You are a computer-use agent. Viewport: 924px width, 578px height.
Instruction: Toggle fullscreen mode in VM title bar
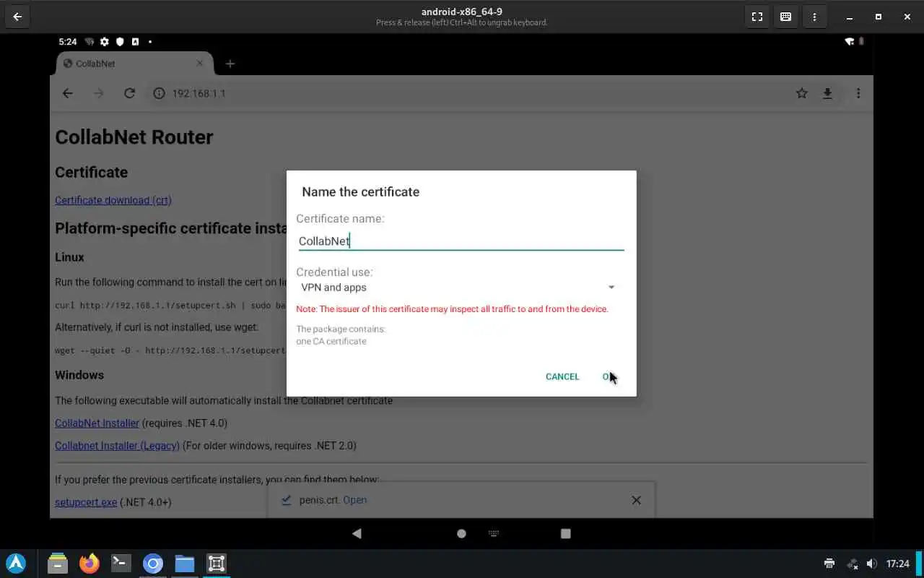757,17
